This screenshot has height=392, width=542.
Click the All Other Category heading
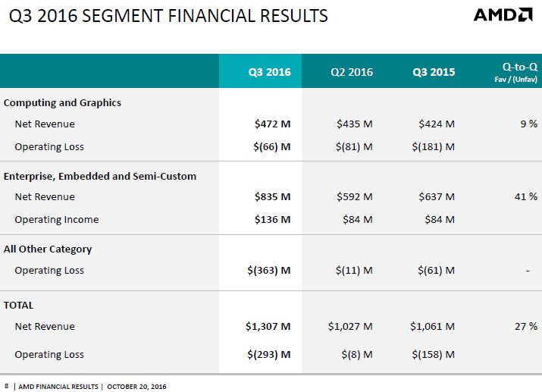click(49, 249)
